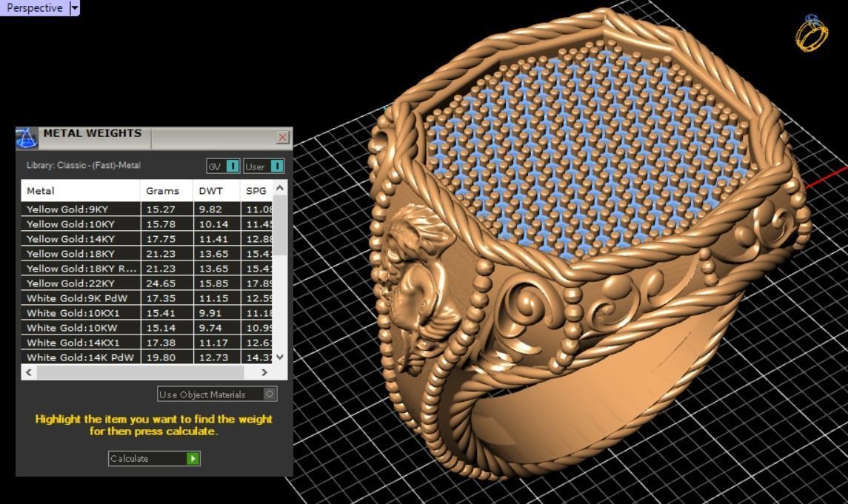
Task: Select the Yellow Gold:14KY row
Action: point(147,239)
